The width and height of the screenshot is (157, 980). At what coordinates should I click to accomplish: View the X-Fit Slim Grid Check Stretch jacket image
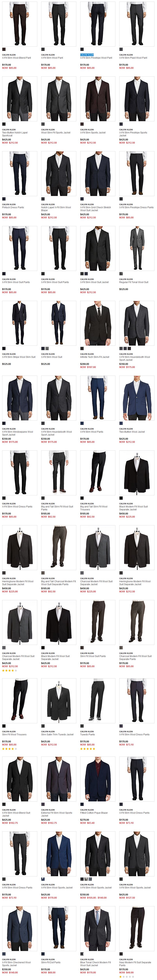click(98, 174)
